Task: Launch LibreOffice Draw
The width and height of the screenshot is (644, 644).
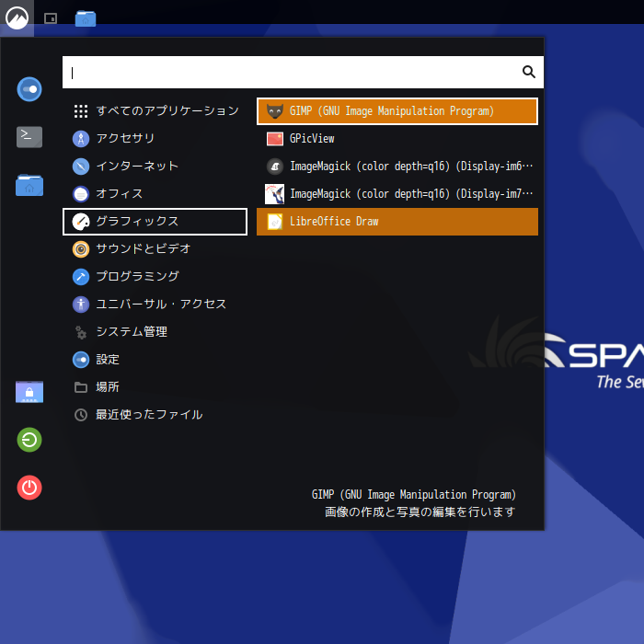Action: tap(397, 222)
